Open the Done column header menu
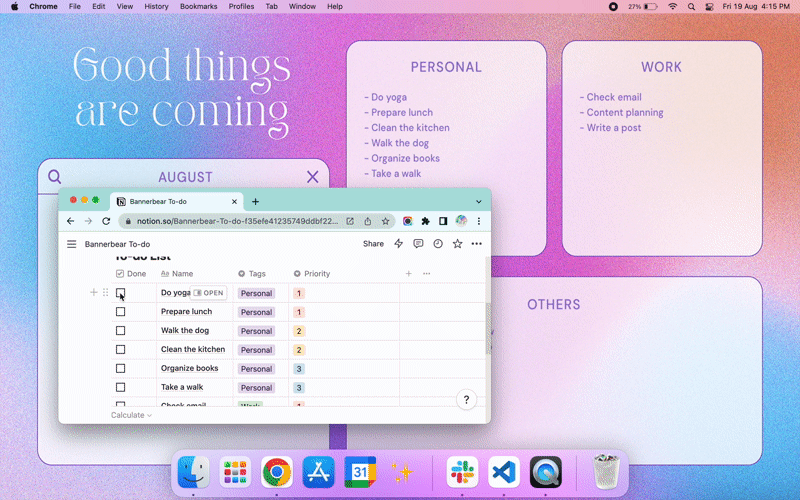The height and width of the screenshot is (500, 800). (x=131, y=273)
